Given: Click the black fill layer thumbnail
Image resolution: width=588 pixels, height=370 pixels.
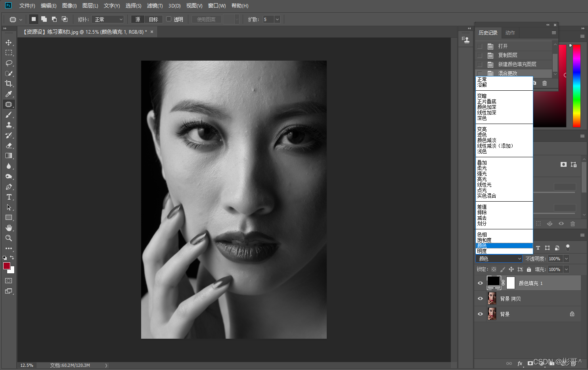Looking at the screenshot, I should click(x=494, y=282).
